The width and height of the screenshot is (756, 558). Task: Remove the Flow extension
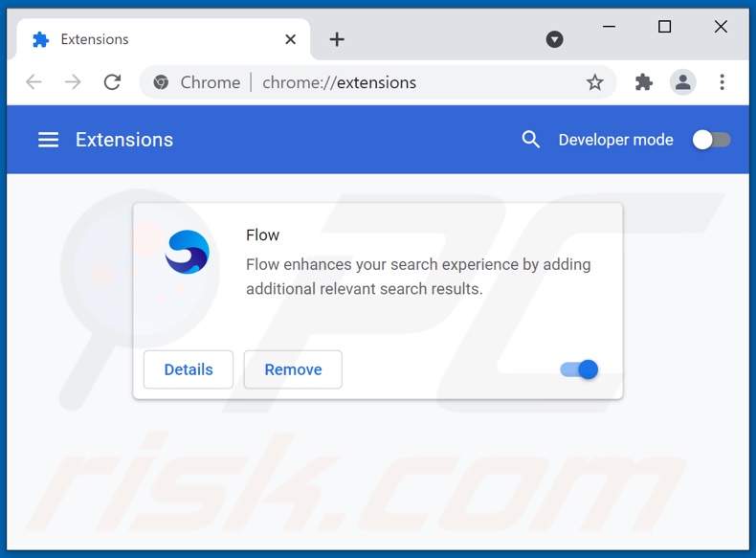293,369
